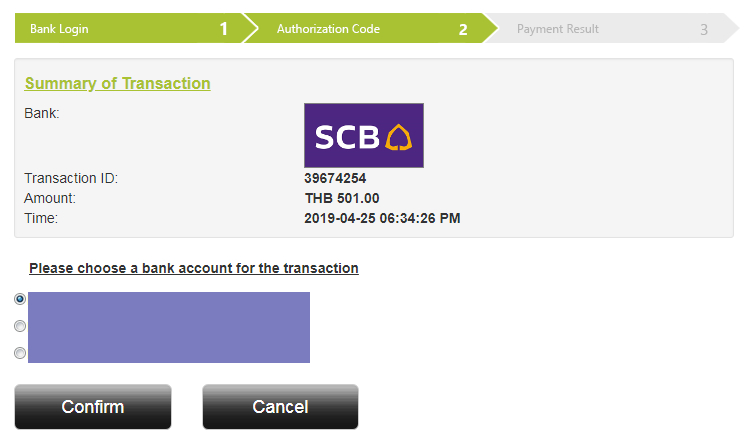This screenshot has width=748, height=448.
Task: Click step number 1 indicator
Action: pyautogui.click(x=224, y=30)
